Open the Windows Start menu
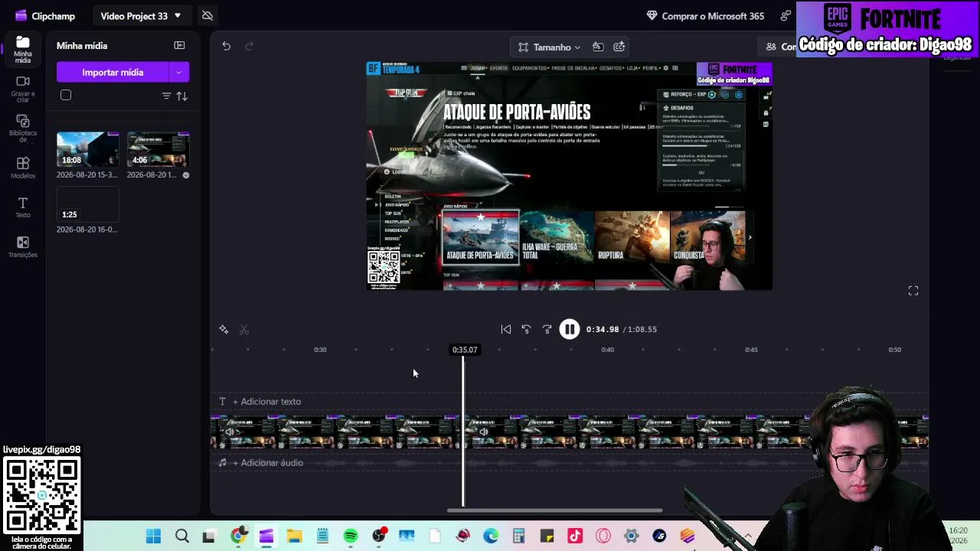Viewport: 980px width, 551px height. tap(153, 536)
